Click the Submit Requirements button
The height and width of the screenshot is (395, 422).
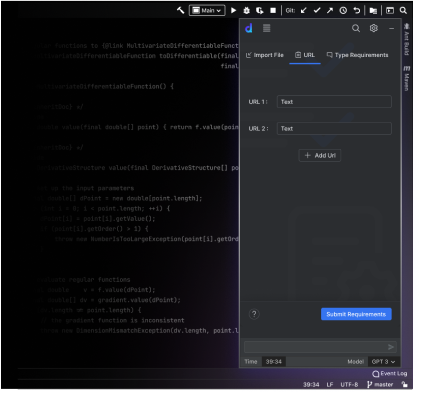pos(356,314)
